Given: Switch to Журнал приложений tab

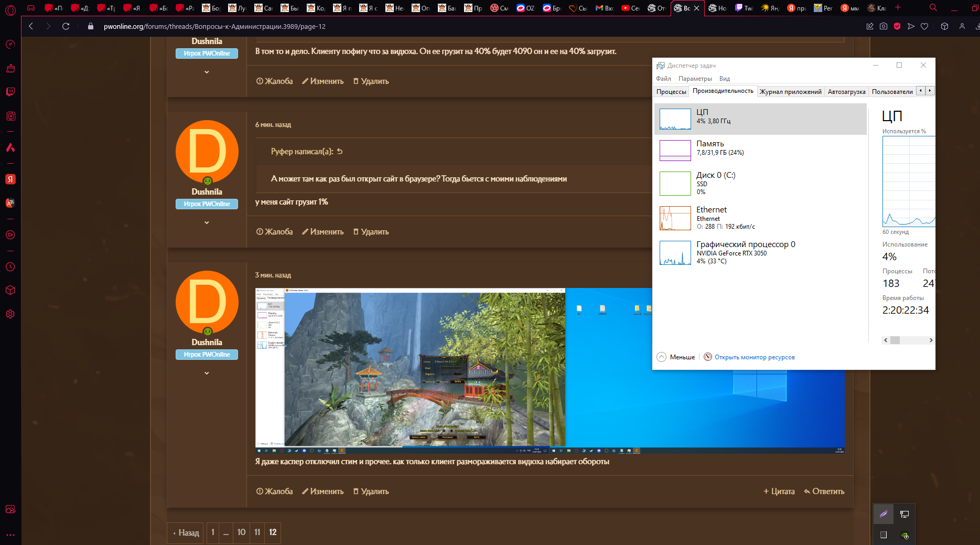Looking at the screenshot, I should point(791,91).
